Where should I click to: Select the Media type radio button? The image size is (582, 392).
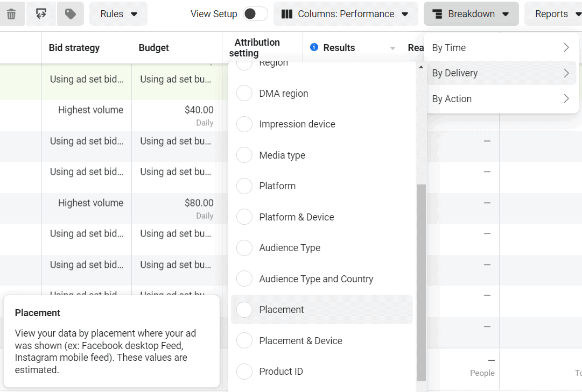[244, 155]
